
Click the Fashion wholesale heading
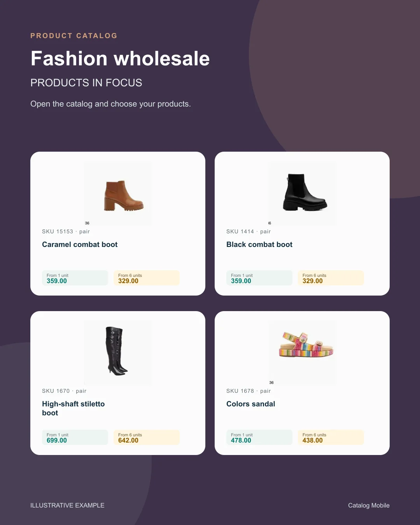[120, 59]
